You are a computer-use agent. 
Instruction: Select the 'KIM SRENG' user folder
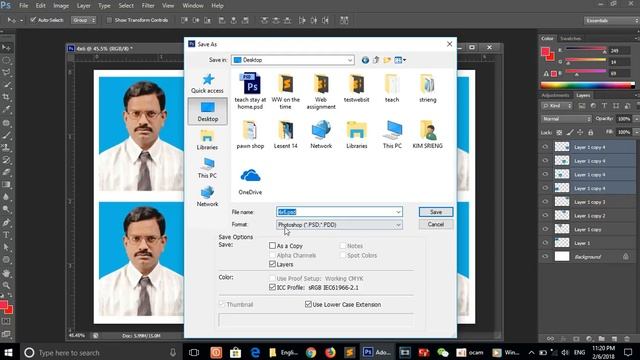coord(427,134)
